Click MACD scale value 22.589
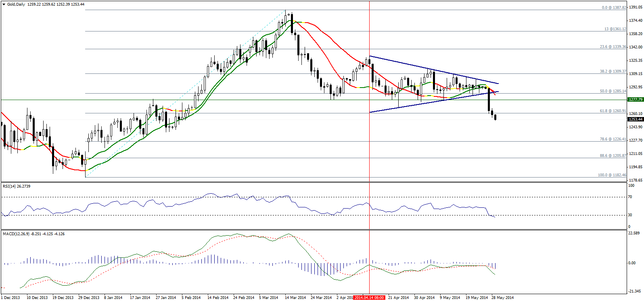Image resolution: width=644 pixels, height=301 pixels. pyautogui.click(x=635, y=233)
